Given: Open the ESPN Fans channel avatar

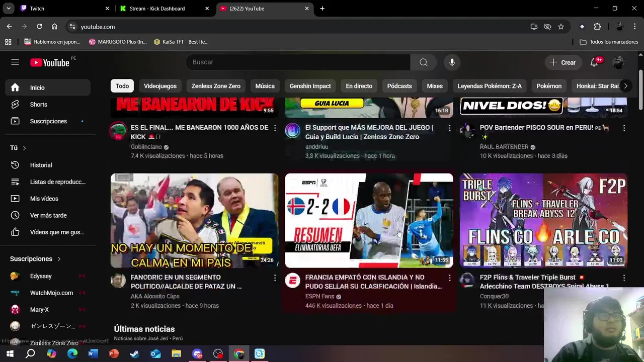Looking at the screenshot, I should click(x=293, y=281).
